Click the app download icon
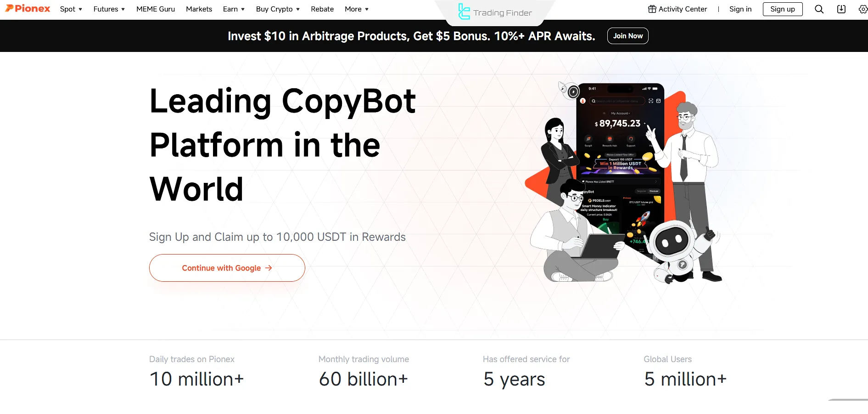The width and height of the screenshot is (868, 414). (x=841, y=9)
